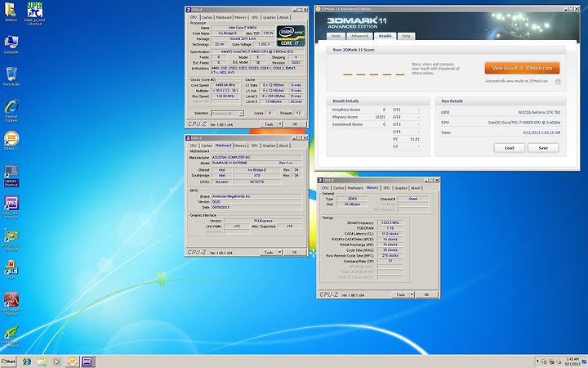This screenshot has height=368, width=588.
Task: Click the DRAM Frequency value field
Action: coord(390,222)
